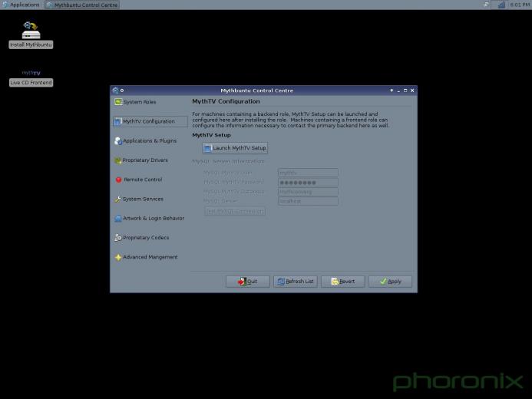Open the Install Mythbuntu desktop icon

point(31,35)
